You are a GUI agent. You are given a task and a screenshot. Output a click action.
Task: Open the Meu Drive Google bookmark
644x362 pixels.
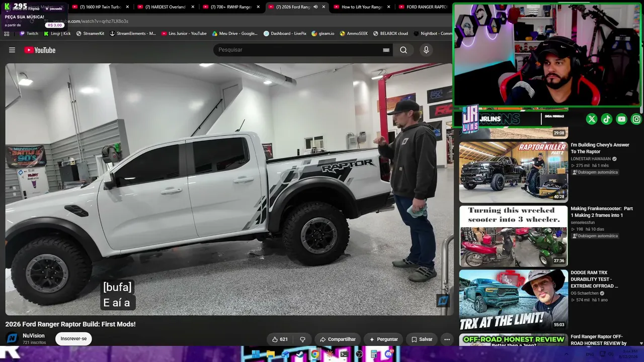click(235, 34)
